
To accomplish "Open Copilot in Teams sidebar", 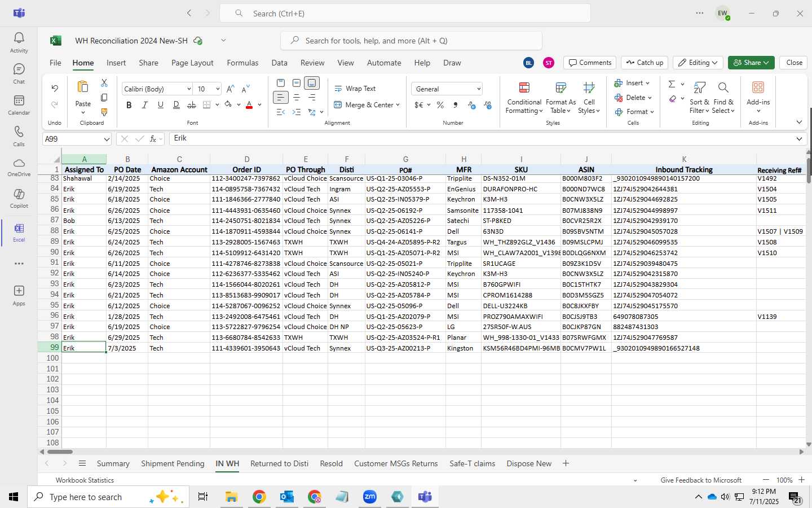I will pyautogui.click(x=19, y=198).
